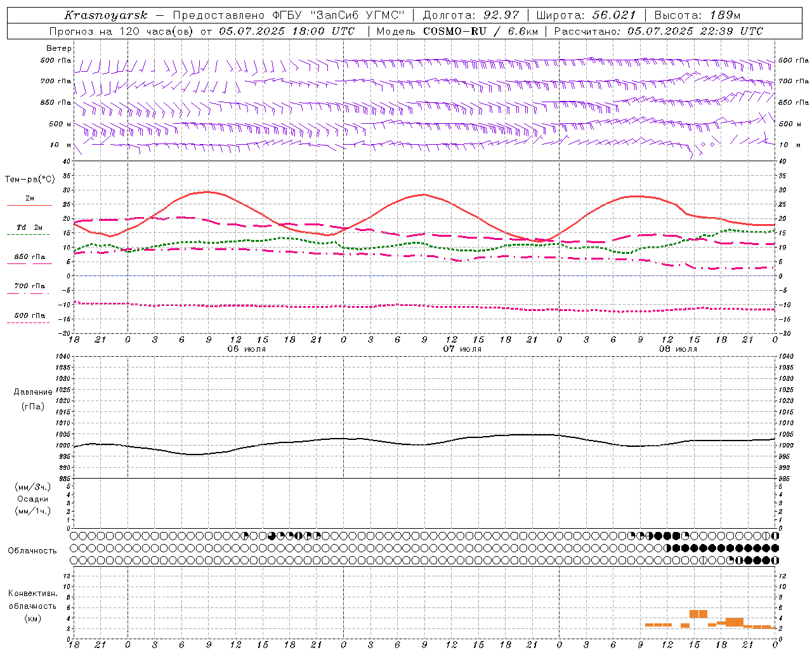Click the 08 июля date label

tap(678, 349)
